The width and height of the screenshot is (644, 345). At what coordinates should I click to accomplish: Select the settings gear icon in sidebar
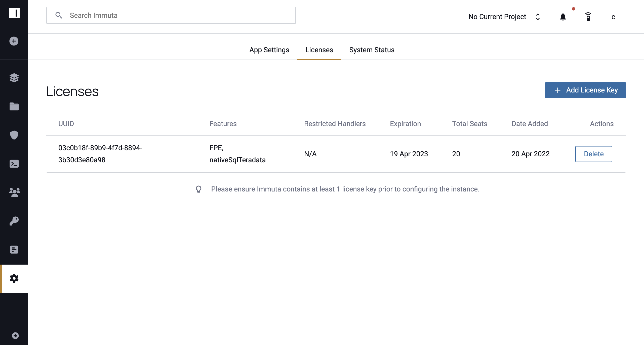tap(14, 278)
